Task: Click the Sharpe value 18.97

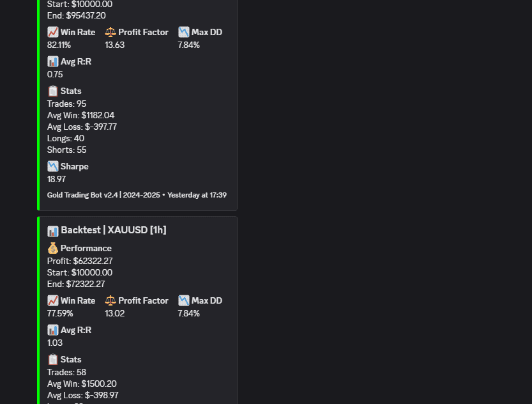Action: point(56,179)
